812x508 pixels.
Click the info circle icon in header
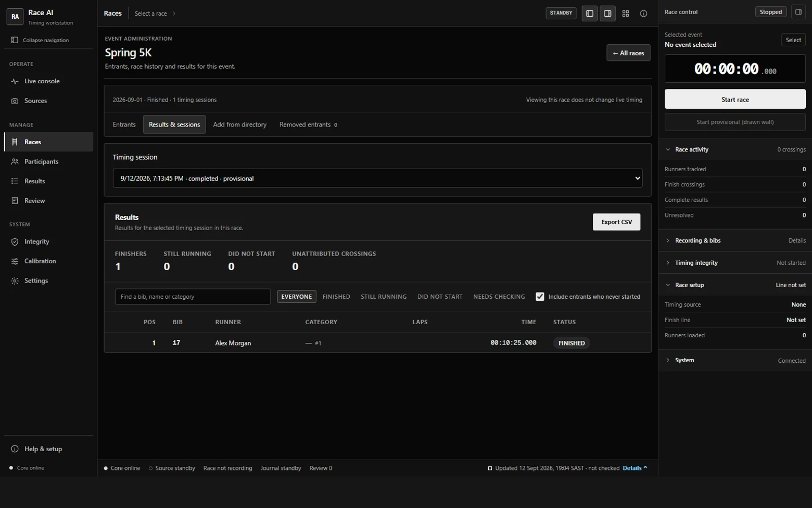(644, 14)
